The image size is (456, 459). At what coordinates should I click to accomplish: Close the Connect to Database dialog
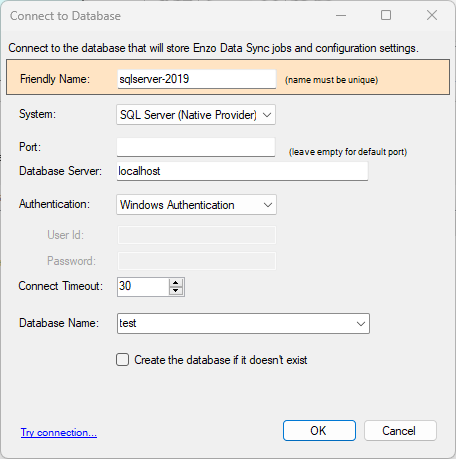coord(432,15)
